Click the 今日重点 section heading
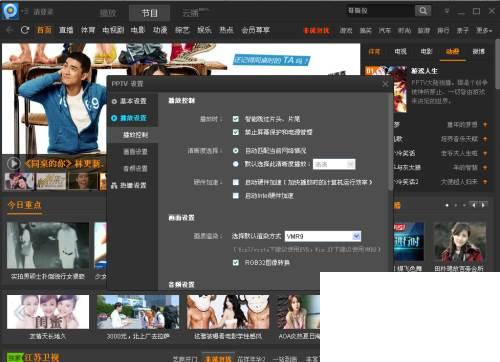This screenshot has height=362, width=500. (x=25, y=205)
